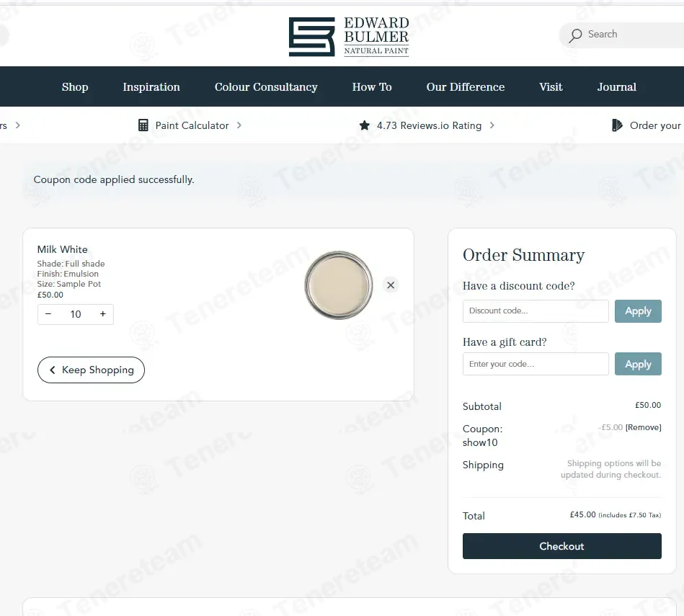Screen dimensions: 684x616
Task: Open the Inspiration menu
Action: click(151, 86)
